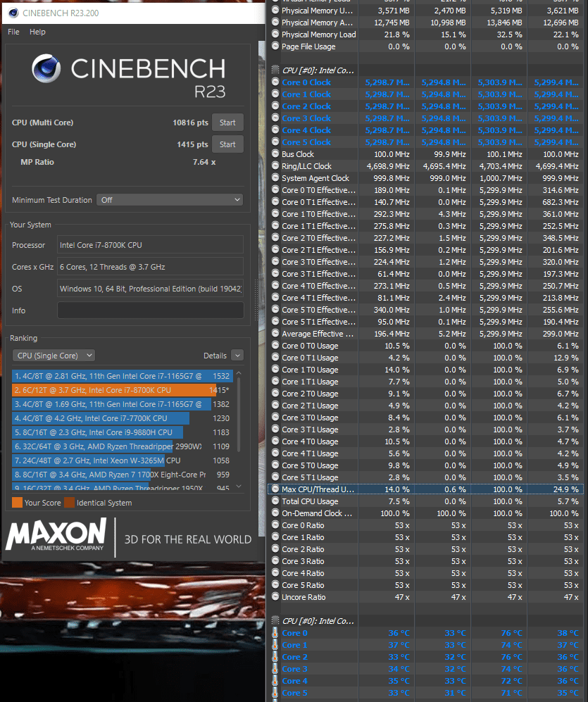588x702 pixels.
Task: Select ranking entry 6 Threadripper 2990WX
Action: (x=123, y=446)
